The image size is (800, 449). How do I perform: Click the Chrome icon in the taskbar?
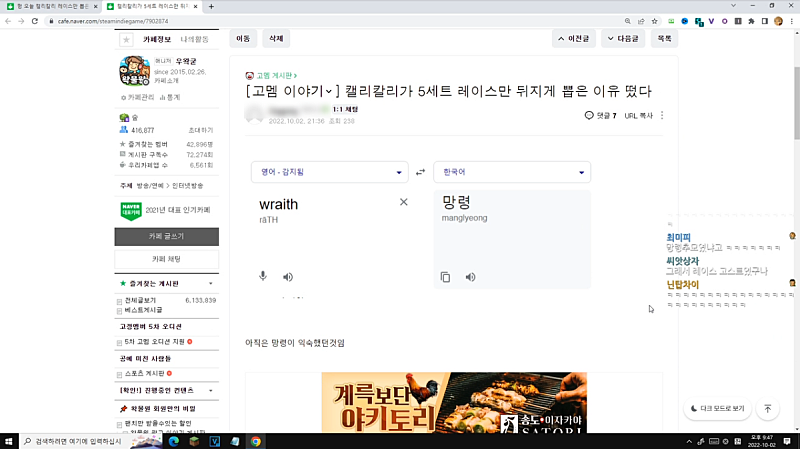(256, 441)
